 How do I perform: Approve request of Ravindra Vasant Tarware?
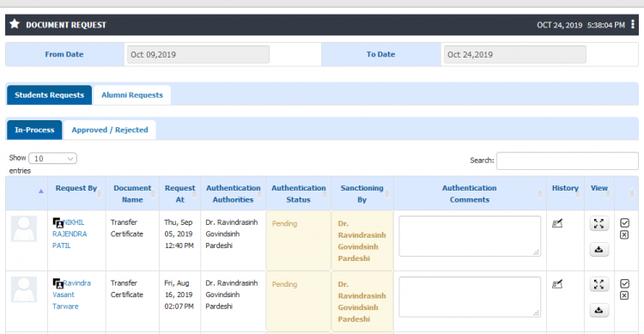[x=624, y=283]
